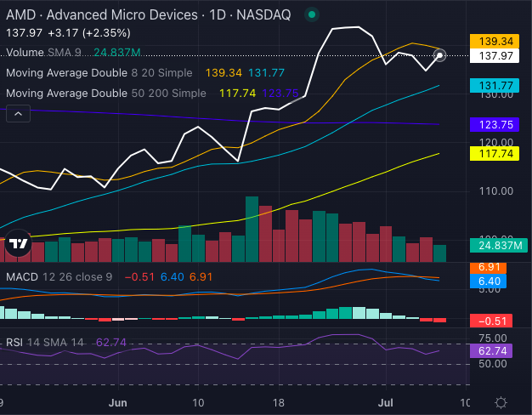Click the 139.34 value in MA legend
The width and height of the screenshot is (532, 415).
tap(224, 73)
